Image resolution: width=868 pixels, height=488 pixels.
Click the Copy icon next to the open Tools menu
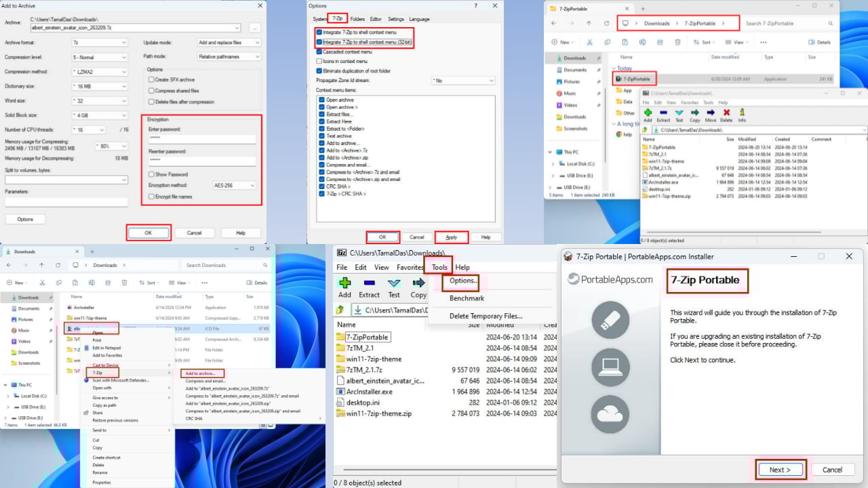tap(418, 283)
